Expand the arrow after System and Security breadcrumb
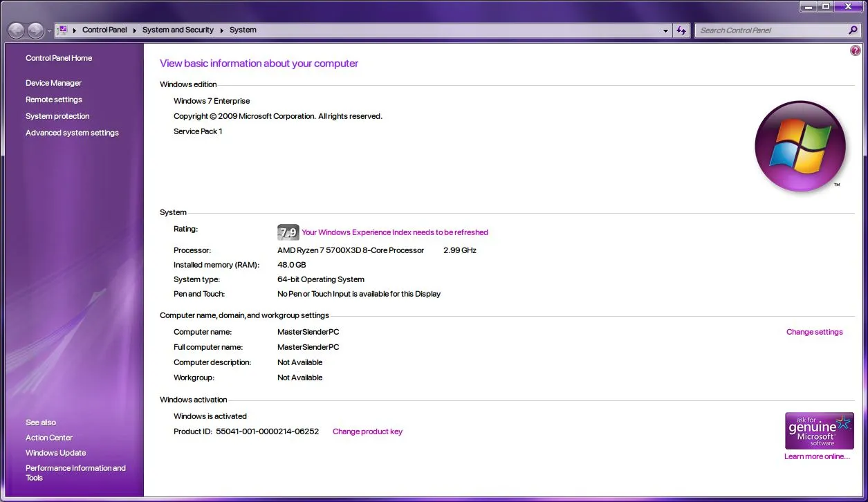The height and width of the screenshot is (502, 868). pyautogui.click(x=222, y=30)
